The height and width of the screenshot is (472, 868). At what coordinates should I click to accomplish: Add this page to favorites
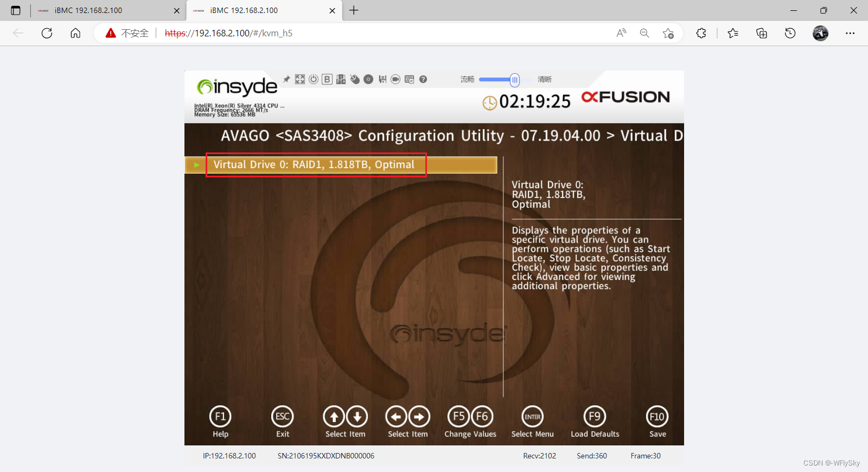click(668, 33)
